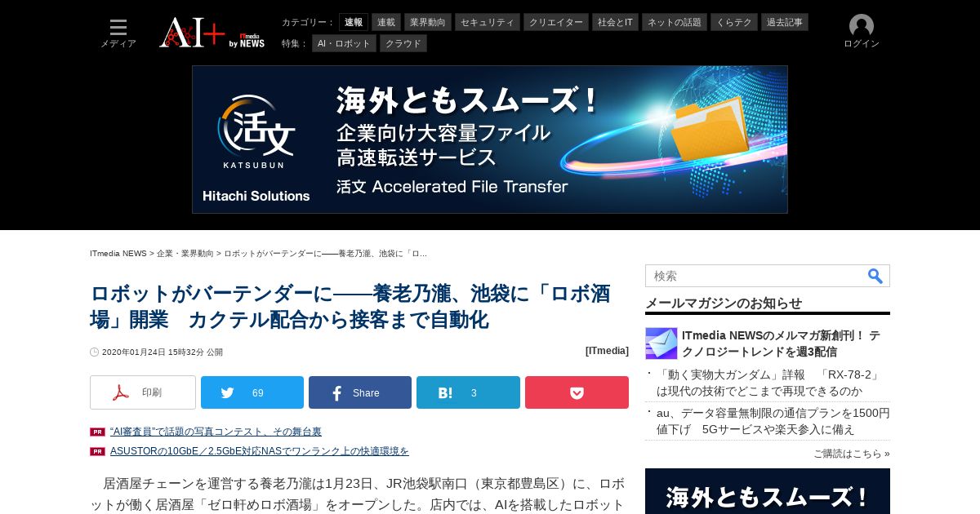This screenshot has width=980, height=514.
Task: Click PR badge beside AI審査員 link
Action: point(97,432)
